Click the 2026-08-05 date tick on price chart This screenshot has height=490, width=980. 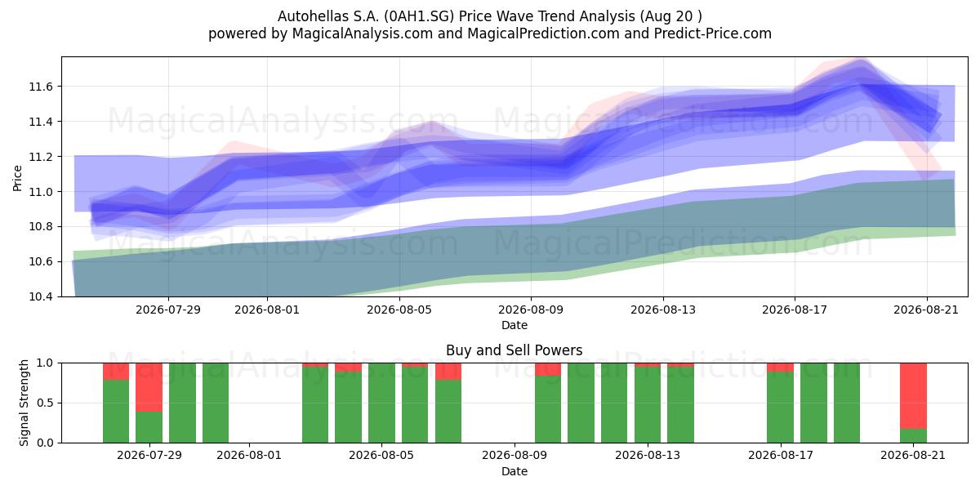pos(399,310)
